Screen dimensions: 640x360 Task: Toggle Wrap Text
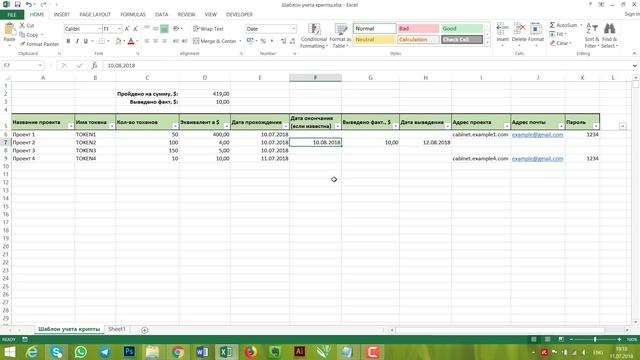point(208,29)
